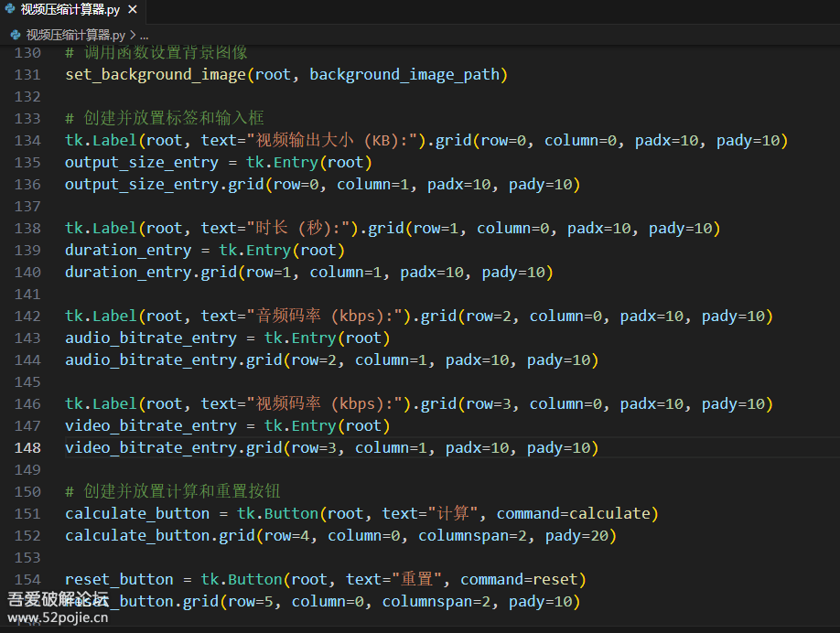Click video_bitrate_entry on line 147

pyautogui.click(x=151, y=426)
